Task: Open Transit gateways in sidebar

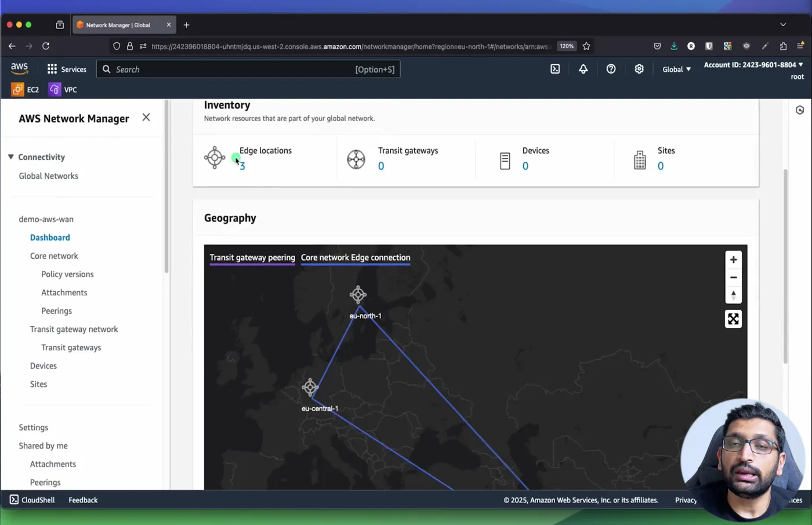Action: pos(71,347)
